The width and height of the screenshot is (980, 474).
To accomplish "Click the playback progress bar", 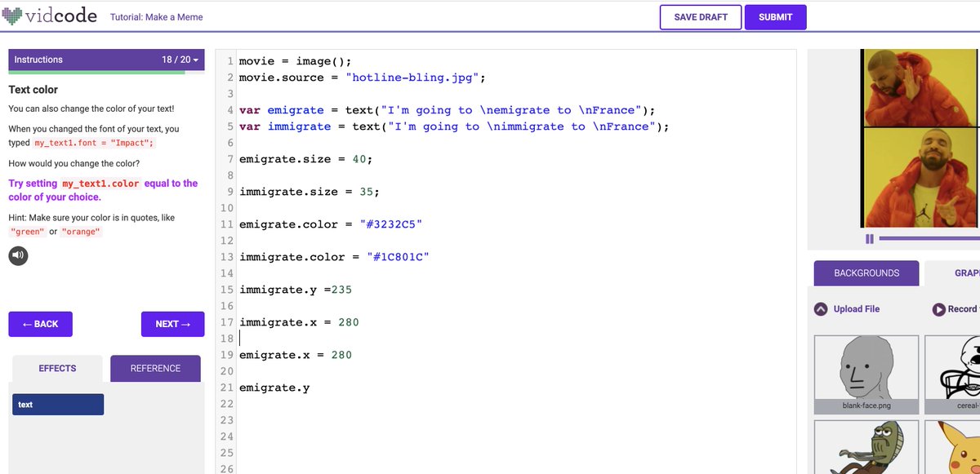I will 929,239.
